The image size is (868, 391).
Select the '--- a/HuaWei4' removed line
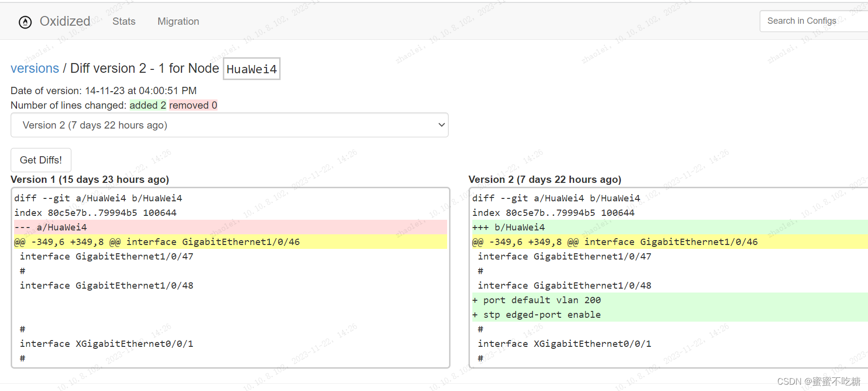point(231,227)
